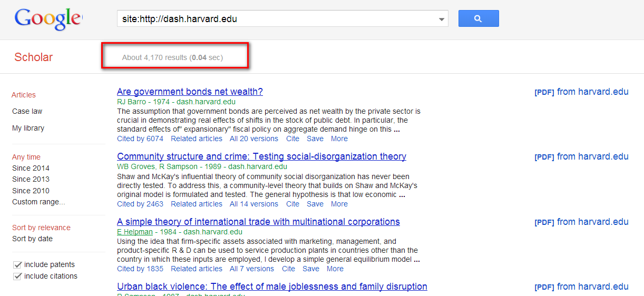Save the Helpman international trade article
This screenshot has width=644, height=296.
coord(311,269)
